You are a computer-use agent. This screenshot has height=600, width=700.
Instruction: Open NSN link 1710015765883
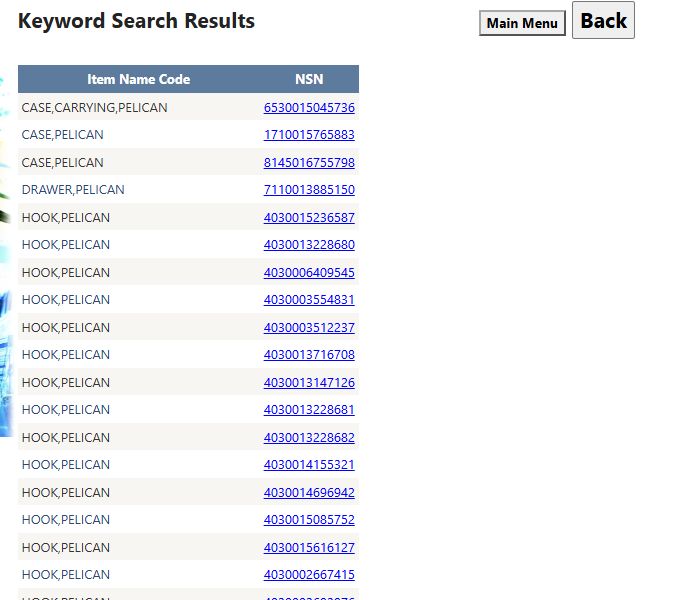(x=309, y=135)
